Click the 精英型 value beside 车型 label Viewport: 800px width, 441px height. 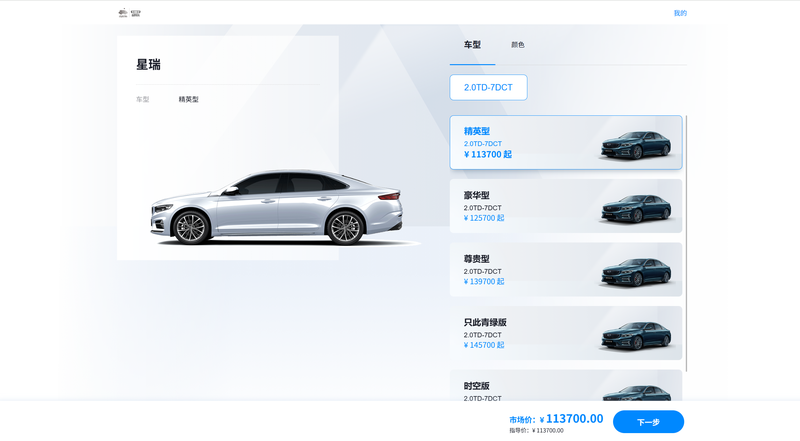tap(188, 100)
